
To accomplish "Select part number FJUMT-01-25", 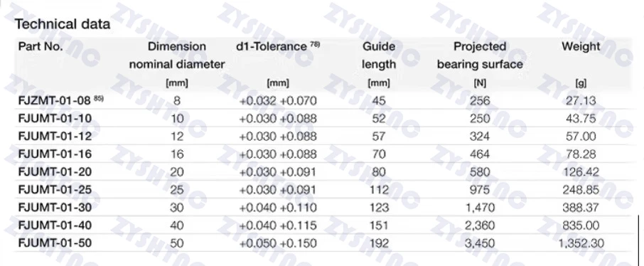I will tap(55, 189).
